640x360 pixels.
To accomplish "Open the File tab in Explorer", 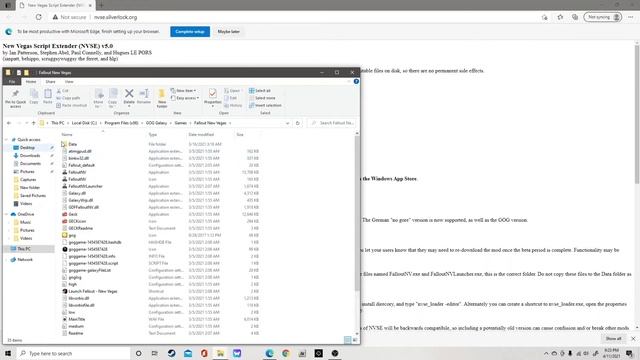I will (x=12, y=82).
